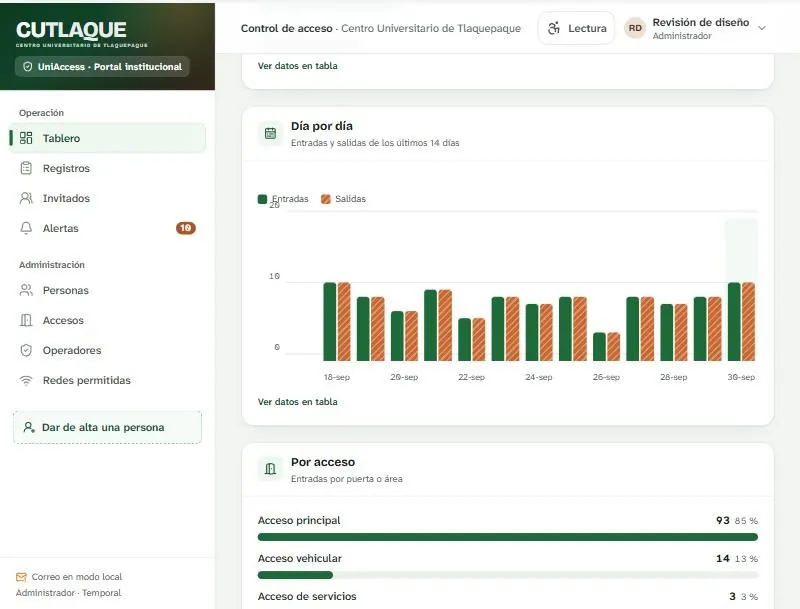Click the Administrador · Temporal footer text

[68, 593]
